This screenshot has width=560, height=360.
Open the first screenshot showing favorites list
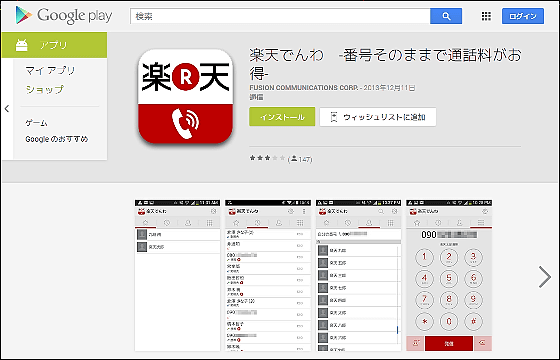pyautogui.click(x=178, y=275)
